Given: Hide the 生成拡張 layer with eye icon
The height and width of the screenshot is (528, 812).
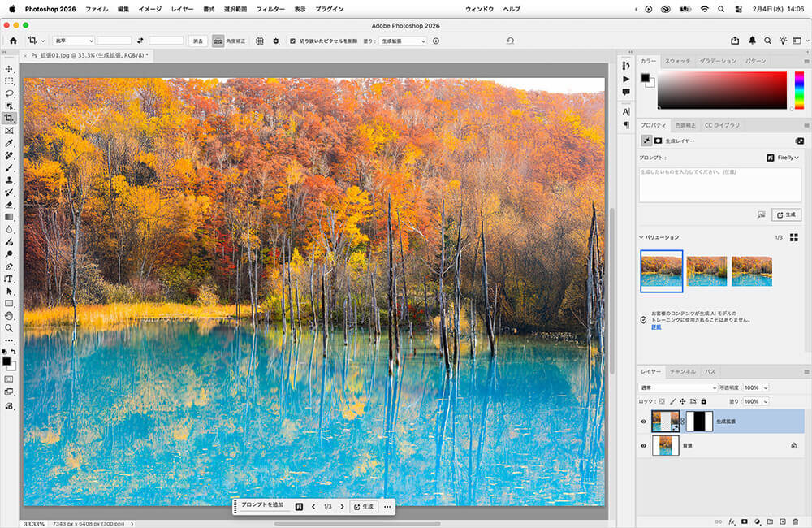Looking at the screenshot, I should [644, 422].
